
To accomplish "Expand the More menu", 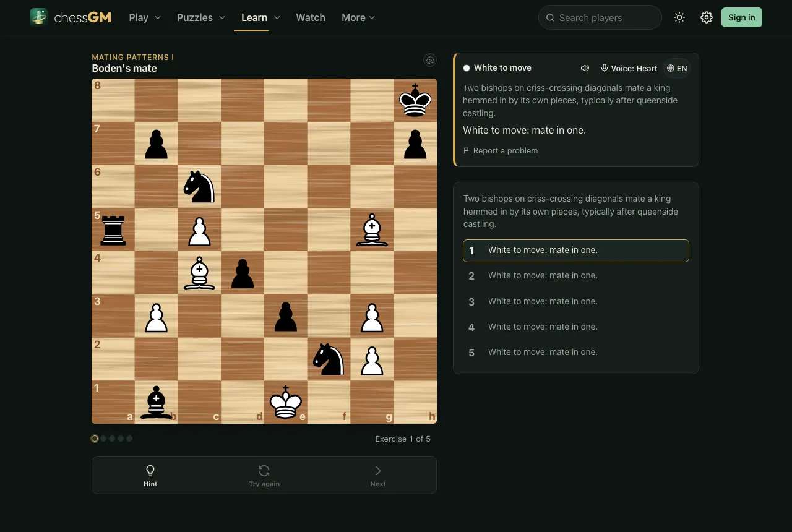I will click(358, 17).
